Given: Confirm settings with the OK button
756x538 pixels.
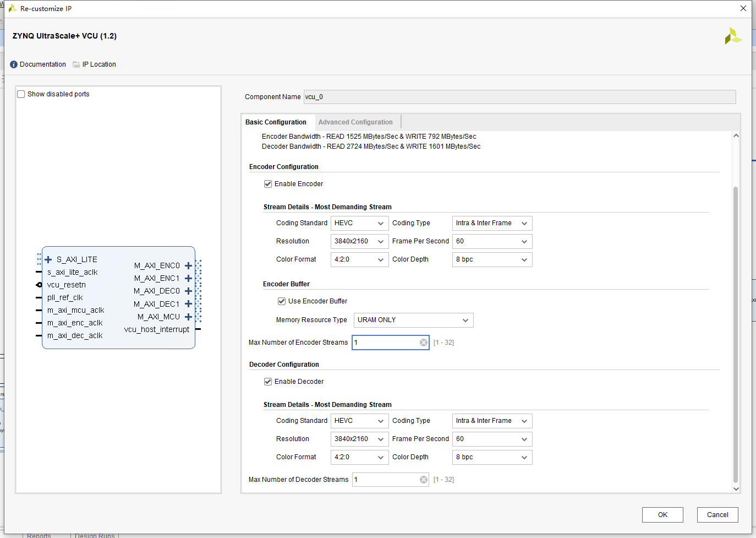Looking at the screenshot, I should [662, 515].
